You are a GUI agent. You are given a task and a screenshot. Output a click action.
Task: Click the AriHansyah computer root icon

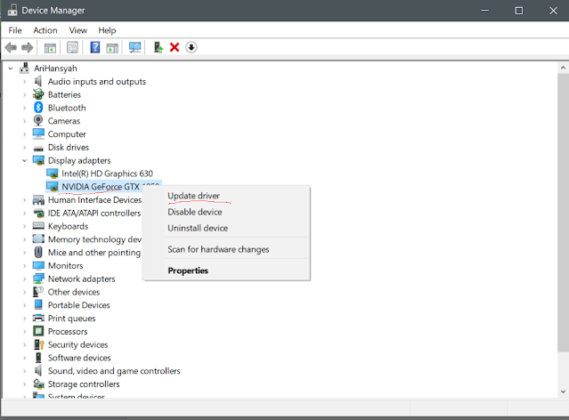(24, 68)
